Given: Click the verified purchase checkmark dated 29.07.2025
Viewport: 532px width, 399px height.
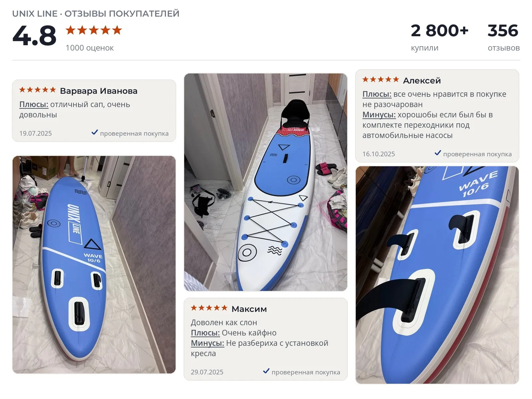Looking at the screenshot, I should tap(266, 371).
